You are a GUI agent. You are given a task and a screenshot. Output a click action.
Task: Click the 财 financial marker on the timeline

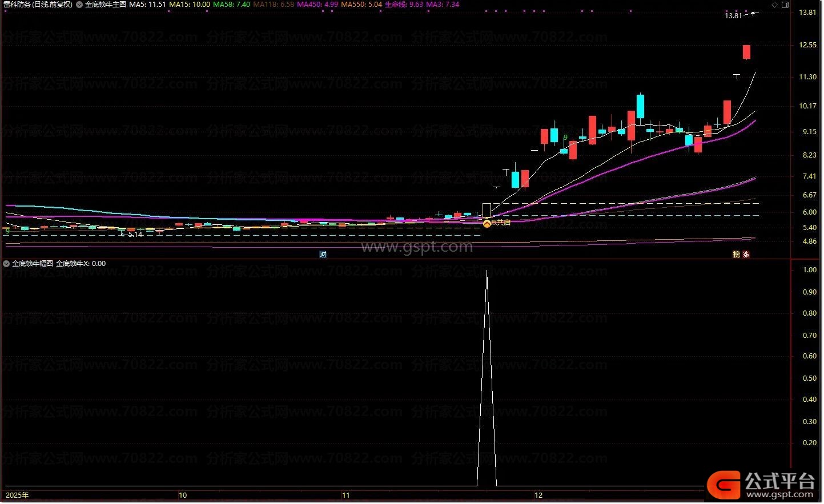pyautogui.click(x=323, y=255)
